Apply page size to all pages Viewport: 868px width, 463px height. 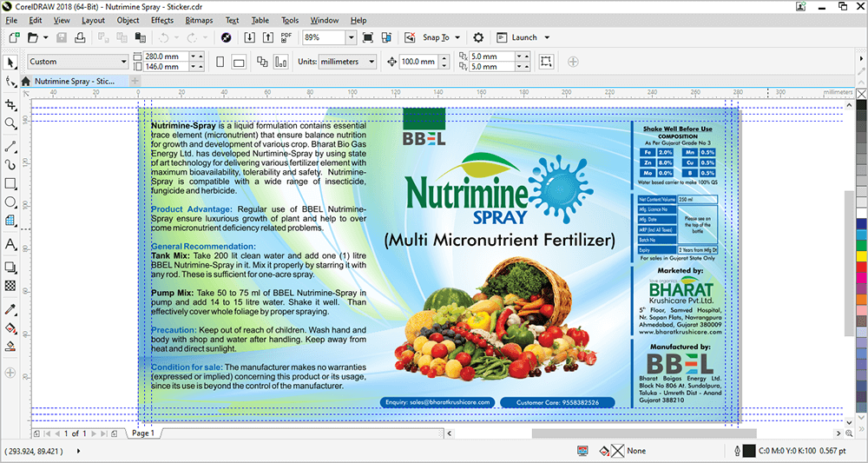(262, 62)
